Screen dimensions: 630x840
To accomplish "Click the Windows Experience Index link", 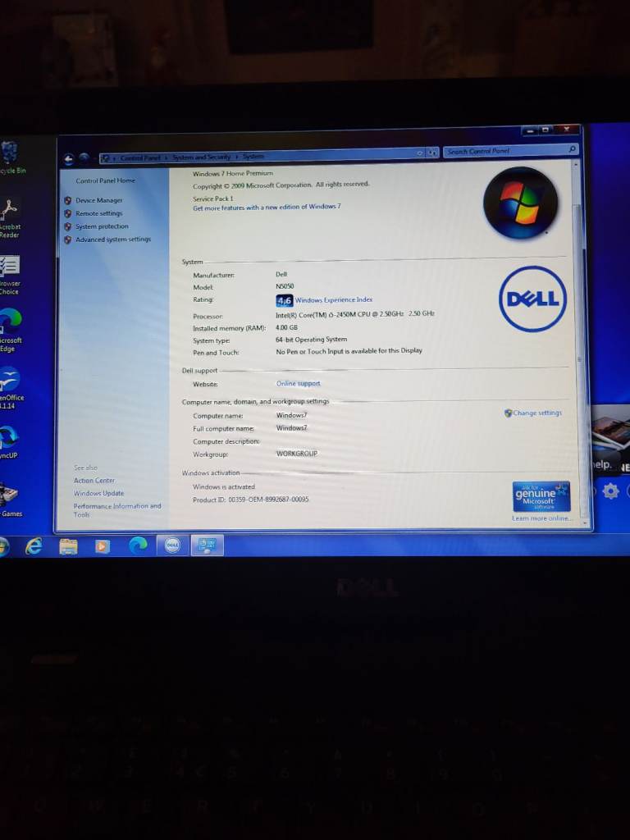I will (x=333, y=300).
